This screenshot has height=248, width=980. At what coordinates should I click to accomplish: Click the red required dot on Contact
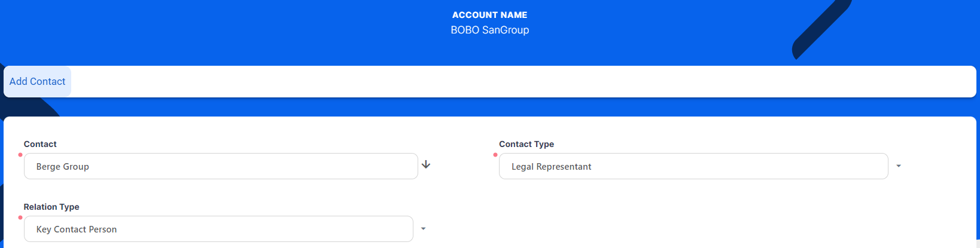[x=20, y=155]
